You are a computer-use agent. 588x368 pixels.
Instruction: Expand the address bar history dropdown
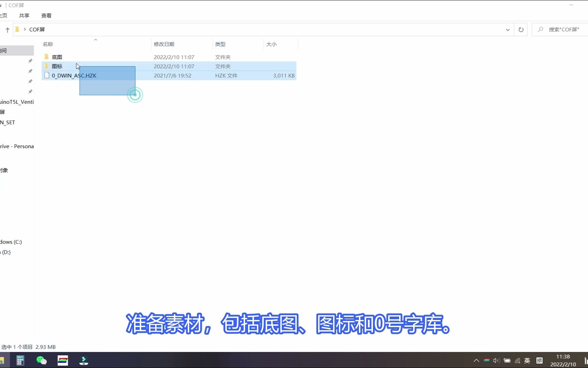(507, 30)
